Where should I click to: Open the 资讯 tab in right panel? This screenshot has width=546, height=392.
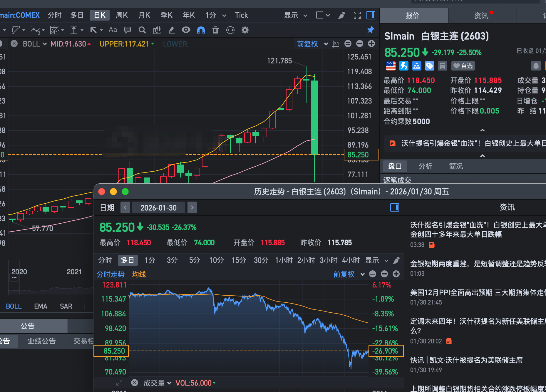(x=482, y=16)
